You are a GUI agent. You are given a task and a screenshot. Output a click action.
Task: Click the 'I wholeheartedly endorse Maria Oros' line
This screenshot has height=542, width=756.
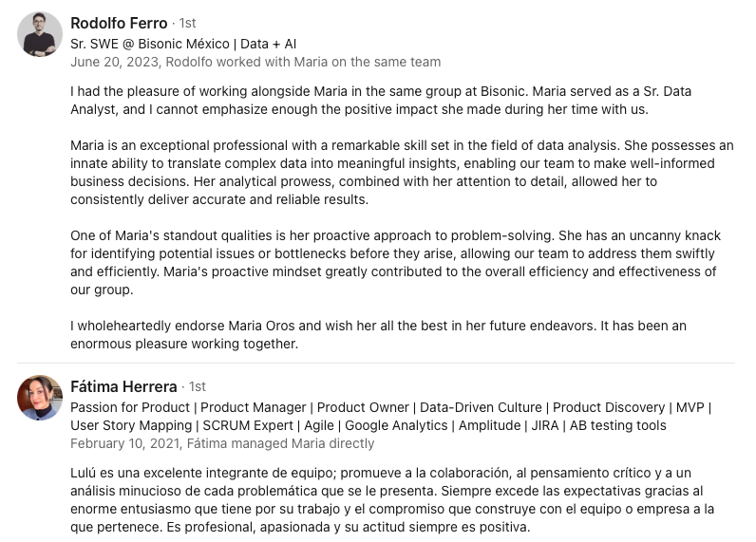point(378,326)
